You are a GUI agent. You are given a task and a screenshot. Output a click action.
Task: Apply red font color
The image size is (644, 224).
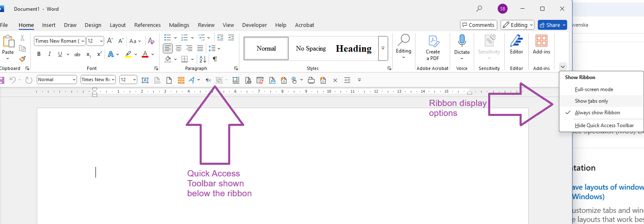tap(145, 54)
